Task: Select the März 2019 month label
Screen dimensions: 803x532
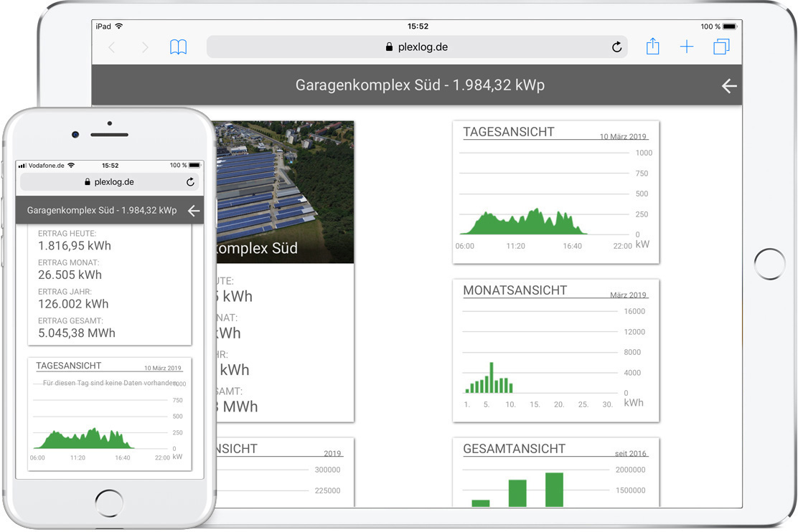Action: 628,295
